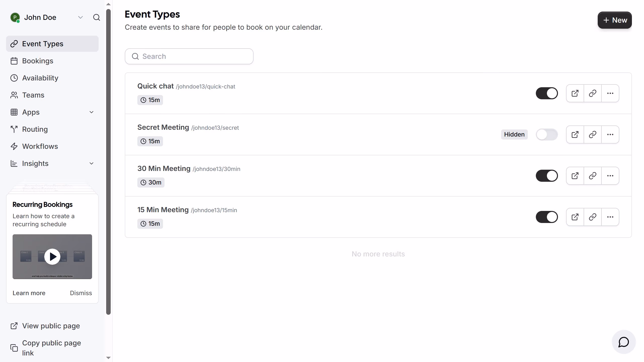Copy 15 Min Meeting link icon
This screenshot has height=362, width=644.
click(x=593, y=217)
